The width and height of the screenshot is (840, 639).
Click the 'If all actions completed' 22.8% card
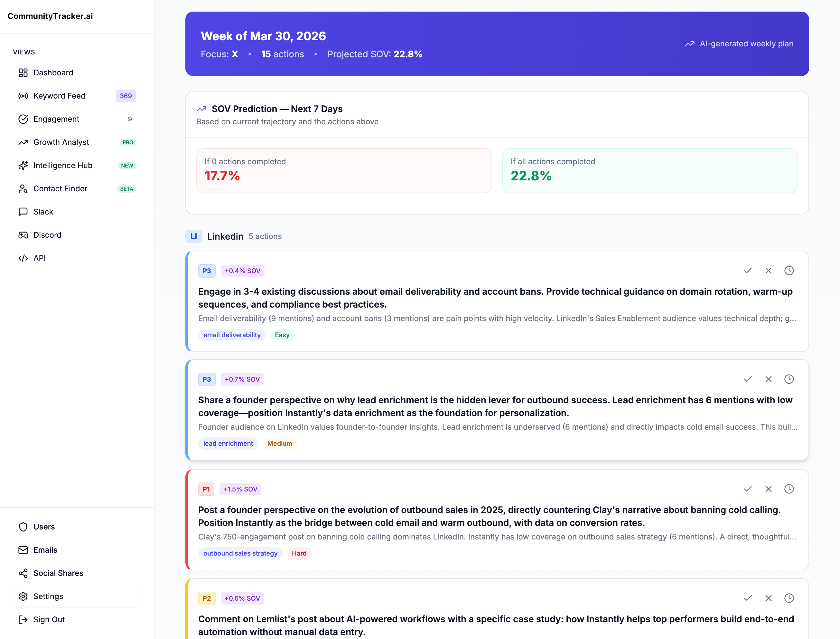[x=650, y=171]
